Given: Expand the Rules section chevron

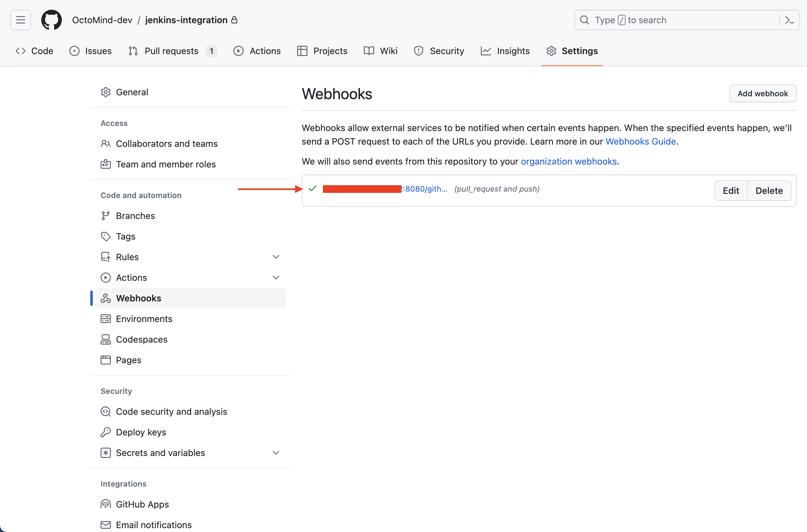Looking at the screenshot, I should point(276,257).
